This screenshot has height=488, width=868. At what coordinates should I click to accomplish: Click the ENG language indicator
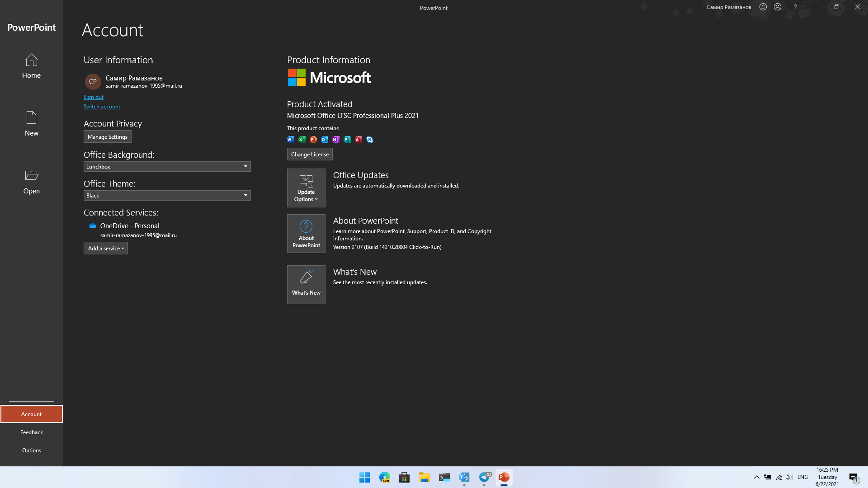point(803,477)
